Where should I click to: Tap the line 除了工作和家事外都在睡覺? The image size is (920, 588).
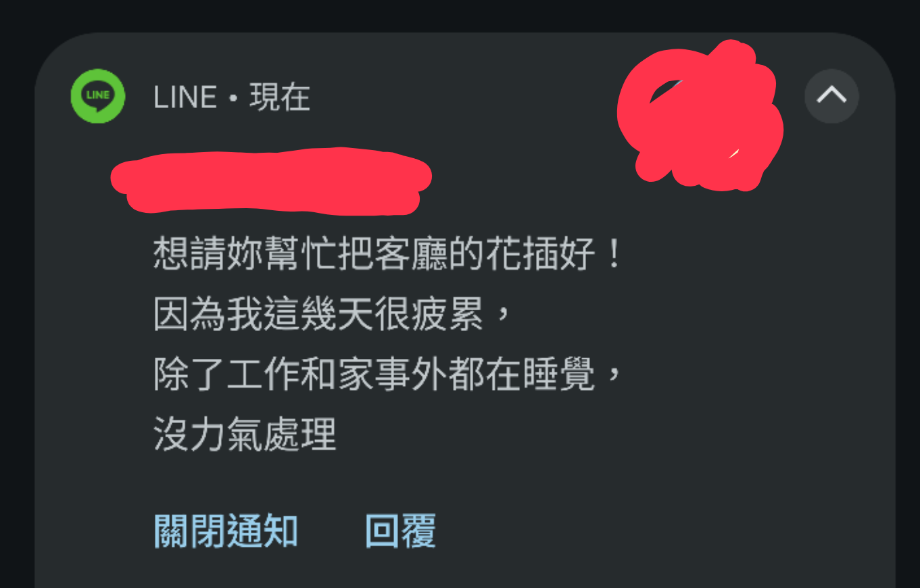(x=387, y=376)
